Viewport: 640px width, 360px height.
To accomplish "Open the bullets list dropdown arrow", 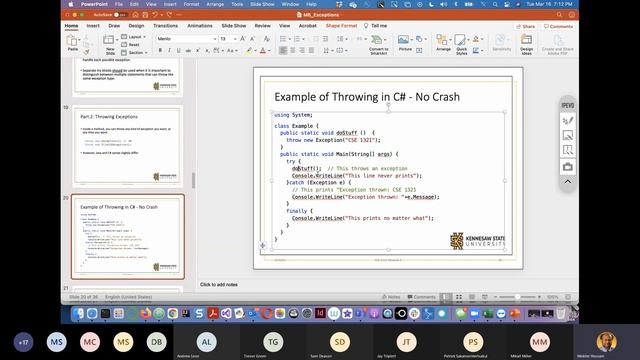I will click(289, 39).
